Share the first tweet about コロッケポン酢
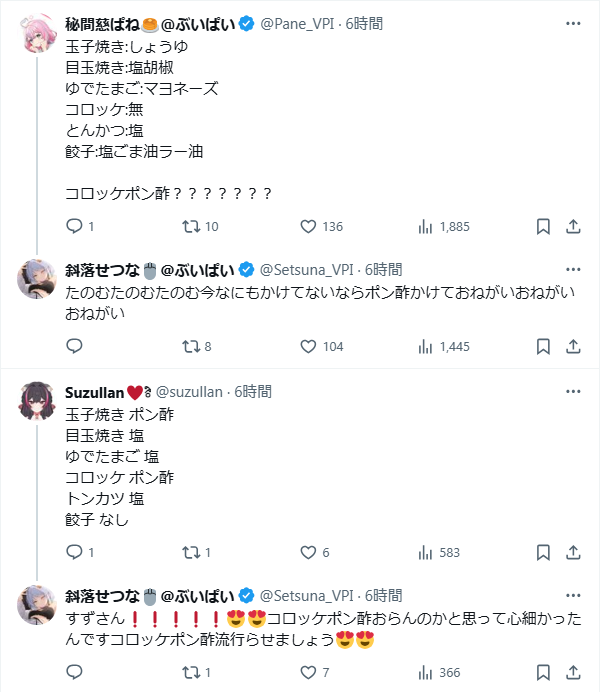 [x=573, y=227]
